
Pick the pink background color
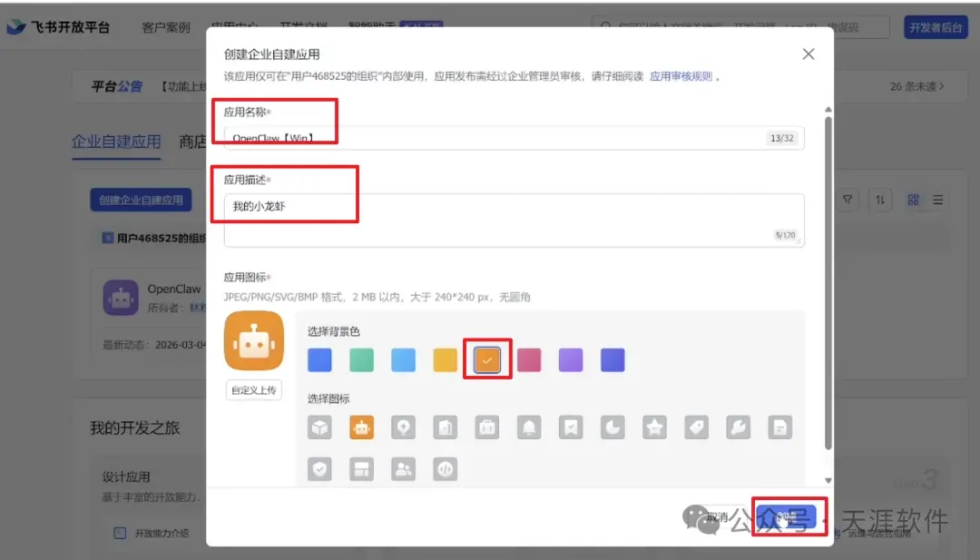click(x=529, y=360)
